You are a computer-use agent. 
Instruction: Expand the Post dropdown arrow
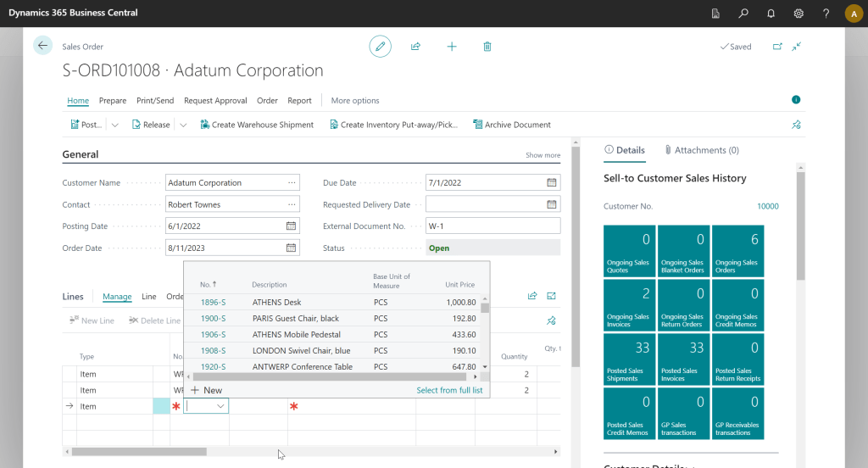[115, 125]
